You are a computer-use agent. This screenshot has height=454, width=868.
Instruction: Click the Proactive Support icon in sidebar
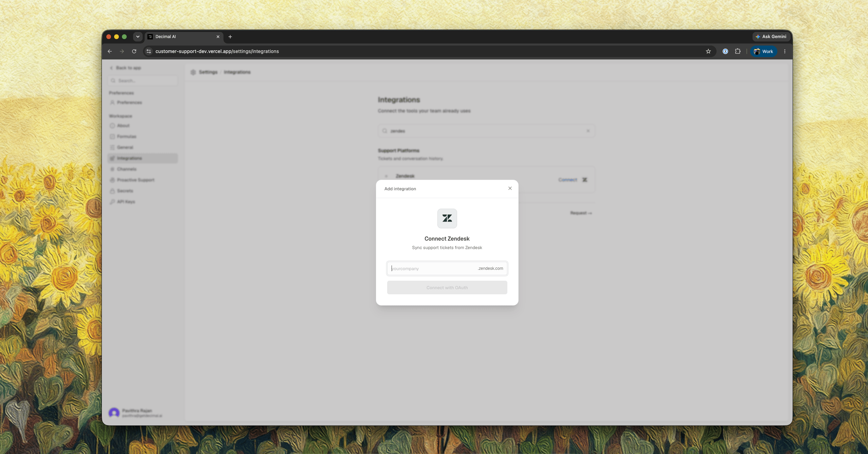click(112, 180)
